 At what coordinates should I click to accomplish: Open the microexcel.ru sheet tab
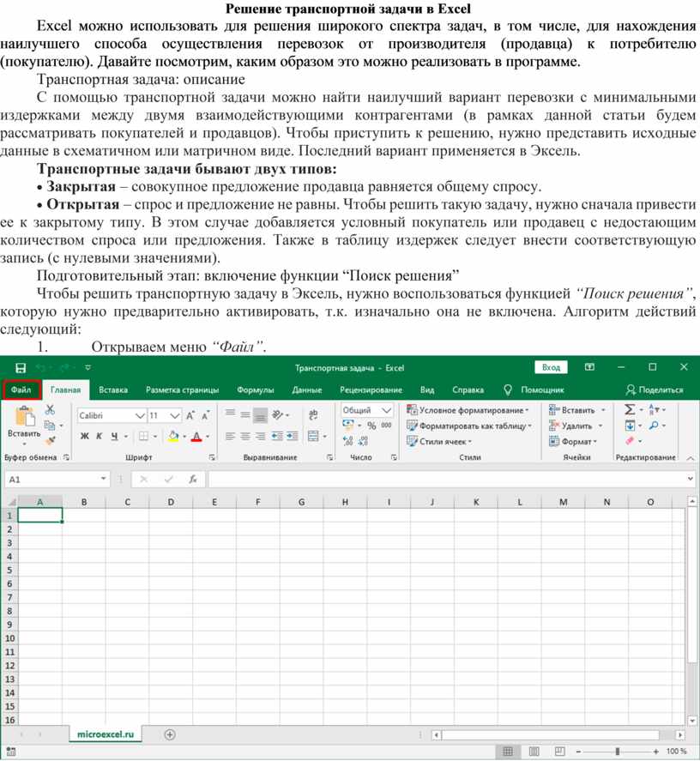(106, 734)
